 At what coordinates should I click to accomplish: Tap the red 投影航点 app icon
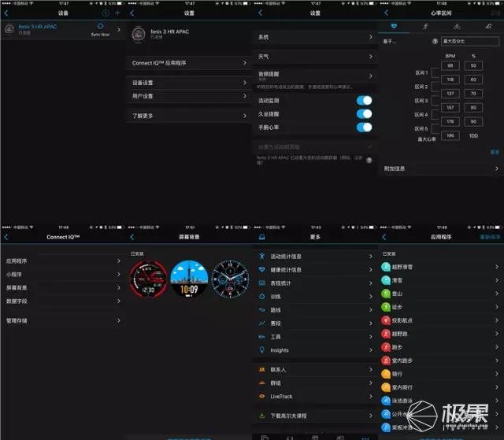386,320
